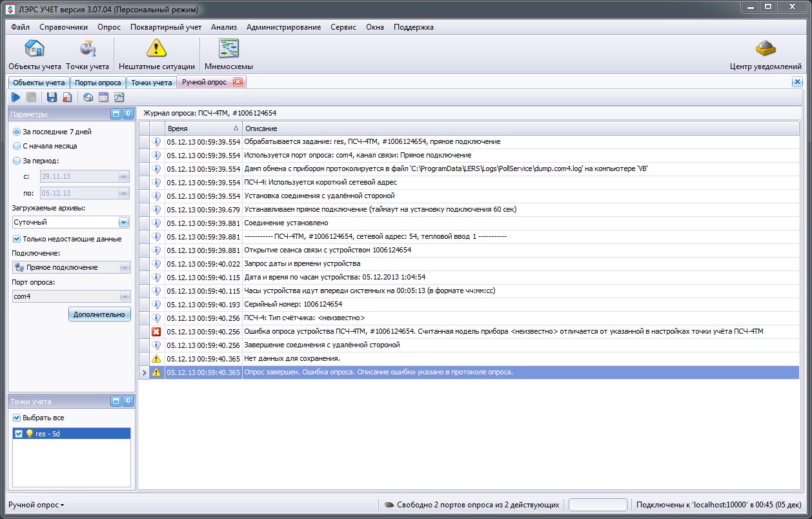The width and height of the screenshot is (812, 519).
Task: Click the Описание column header
Action: click(x=522, y=128)
